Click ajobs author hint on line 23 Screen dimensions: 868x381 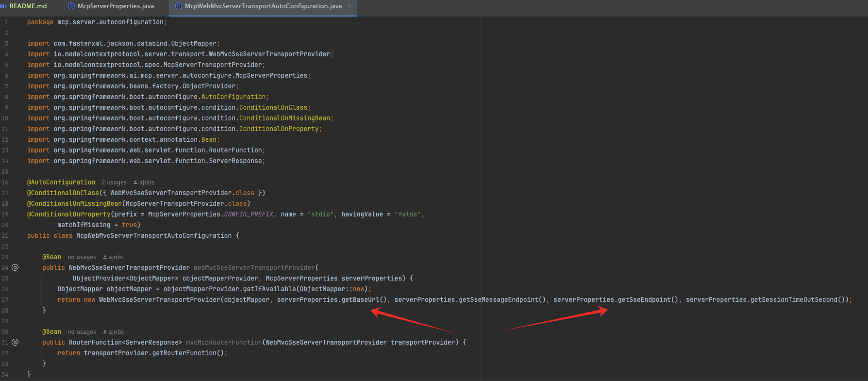113,257
